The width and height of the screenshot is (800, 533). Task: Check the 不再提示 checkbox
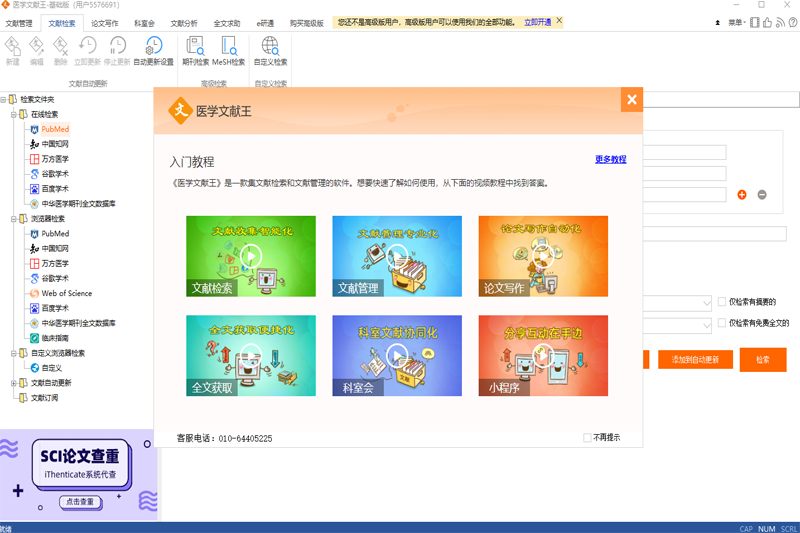pos(588,438)
